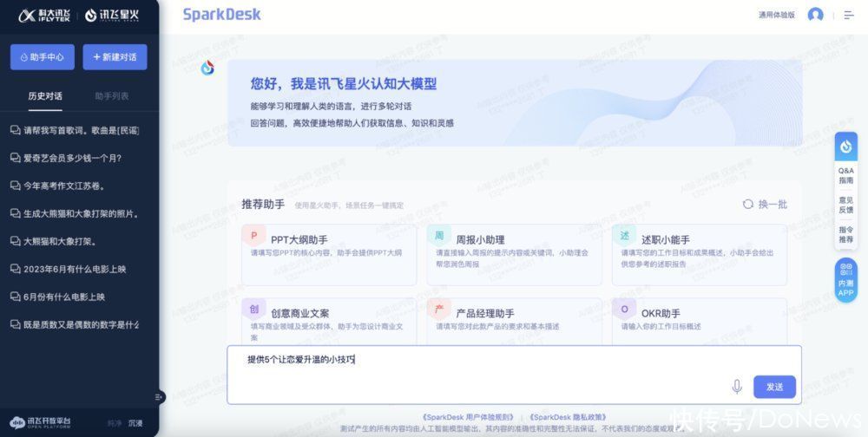The image size is (868, 437).
Task: Click chat bubble icon beside 爱奇艺会员
Action: click(x=15, y=158)
